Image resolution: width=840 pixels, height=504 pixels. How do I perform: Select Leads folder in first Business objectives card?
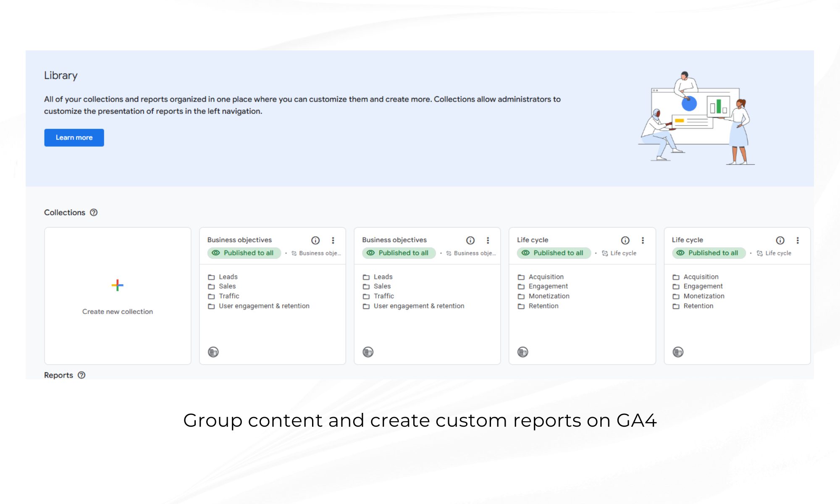pyautogui.click(x=228, y=277)
